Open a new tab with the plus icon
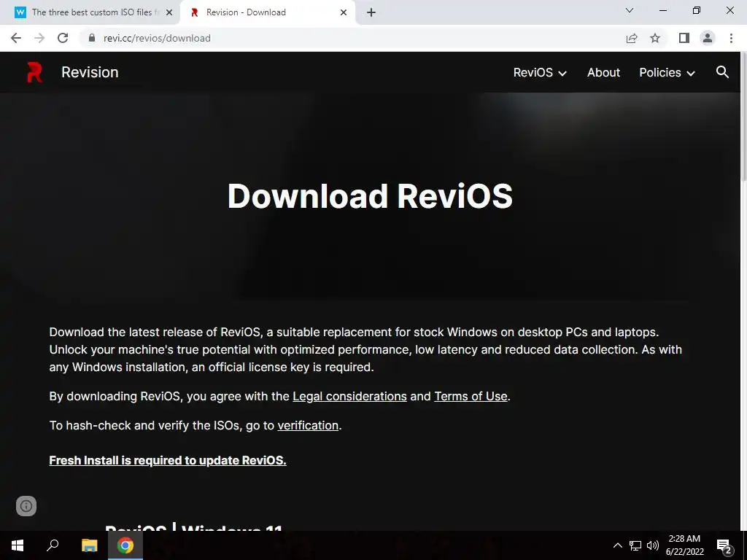Image resolution: width=747 pixels, height=560 pixels. click(371, 12)
